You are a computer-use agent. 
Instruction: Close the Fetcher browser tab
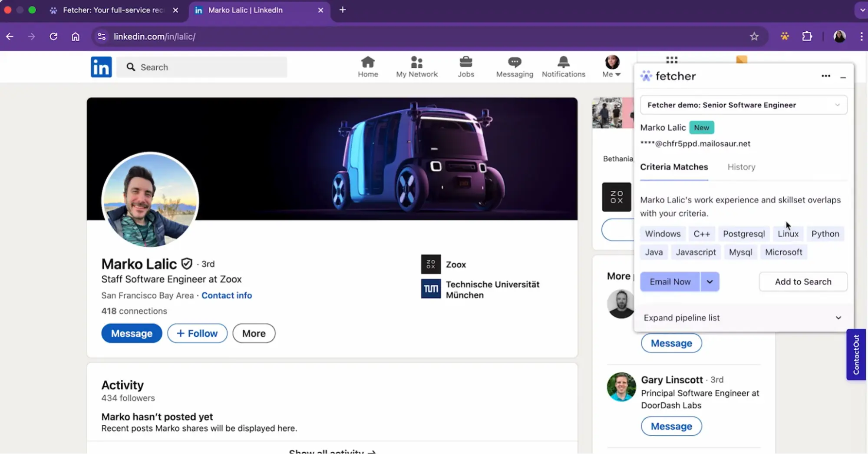(175, 10)
